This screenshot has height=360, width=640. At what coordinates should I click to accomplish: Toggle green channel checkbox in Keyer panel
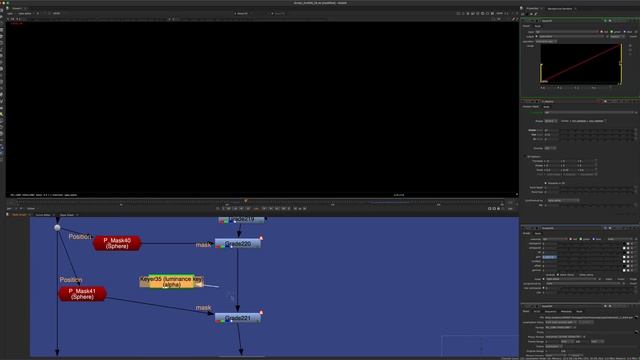tap(611, 32)
